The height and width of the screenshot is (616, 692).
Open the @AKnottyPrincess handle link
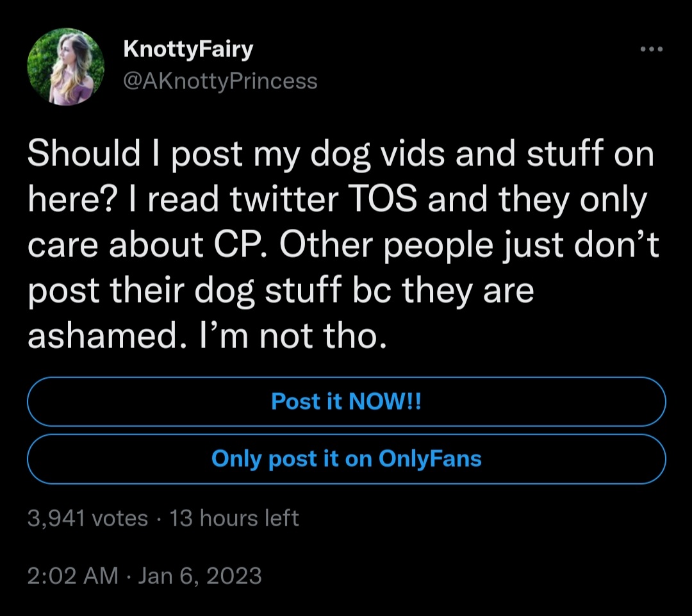[x=219, y=81]
